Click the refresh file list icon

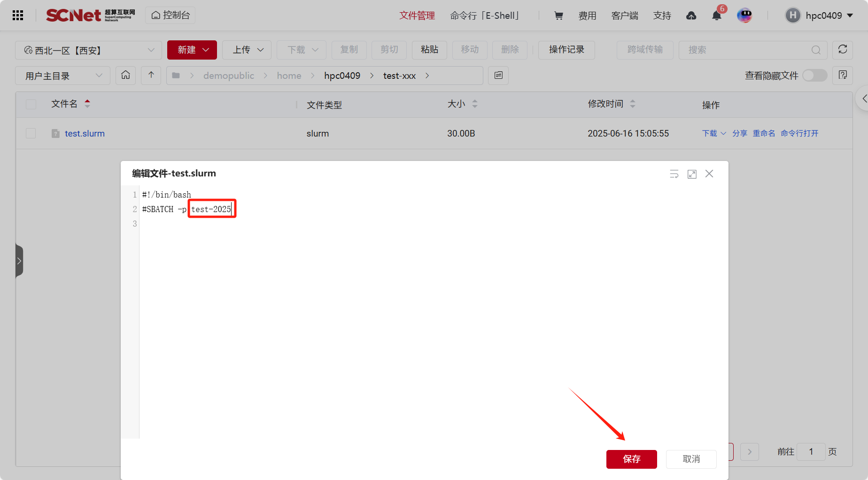pyautogui.click(x=842, y=50)
